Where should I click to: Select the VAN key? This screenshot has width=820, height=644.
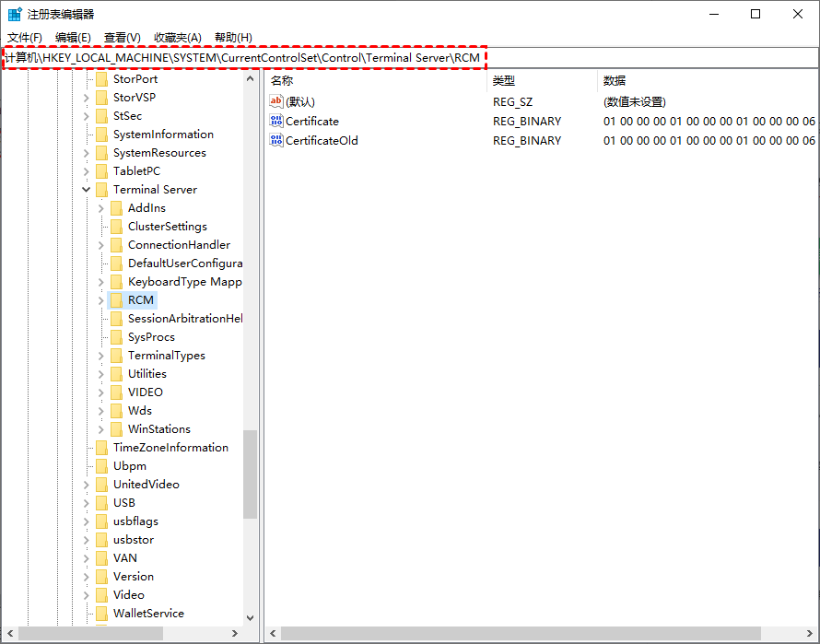pyautogui.click(x=125, y=557)
